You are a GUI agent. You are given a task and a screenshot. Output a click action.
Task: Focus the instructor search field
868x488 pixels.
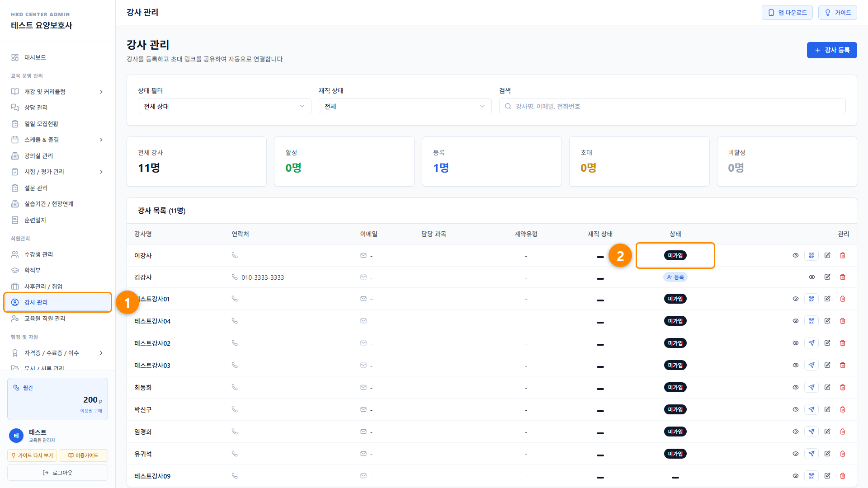(672, 106)
